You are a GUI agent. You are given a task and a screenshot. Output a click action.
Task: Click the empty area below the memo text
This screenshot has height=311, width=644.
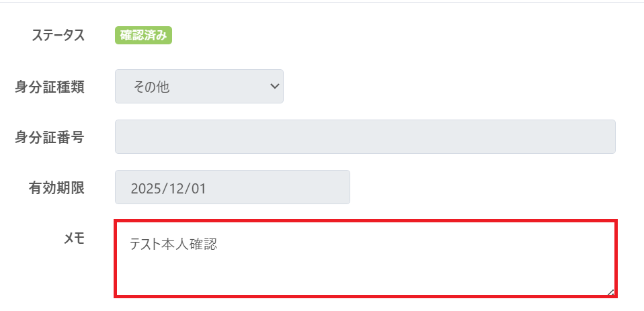point(365,277)
